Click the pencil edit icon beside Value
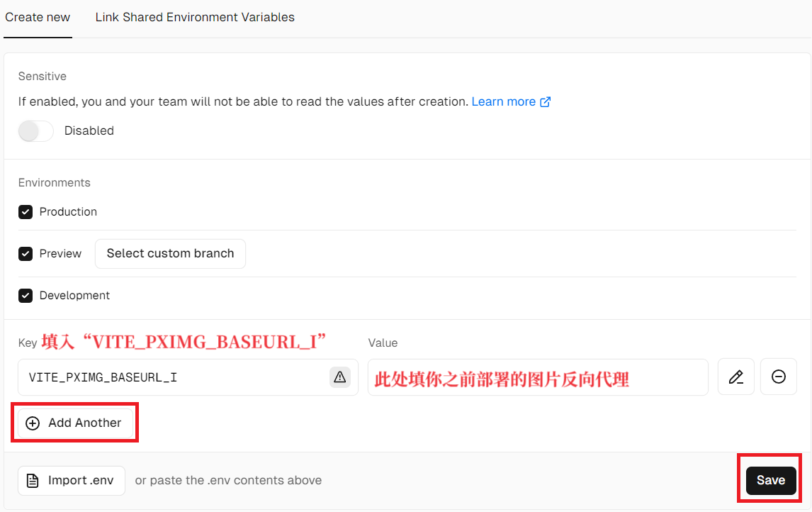This screenshot has width=812, height=512. 735,377
